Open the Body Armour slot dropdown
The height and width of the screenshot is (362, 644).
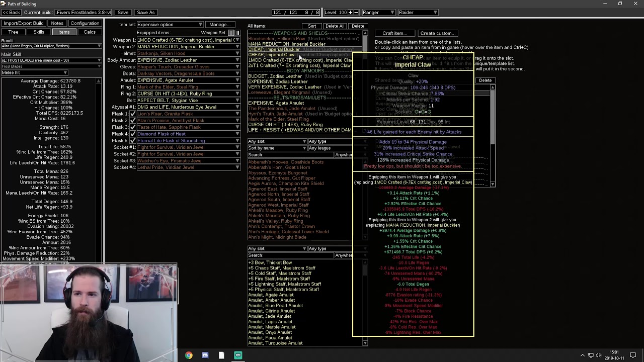[x=188, y=60]
